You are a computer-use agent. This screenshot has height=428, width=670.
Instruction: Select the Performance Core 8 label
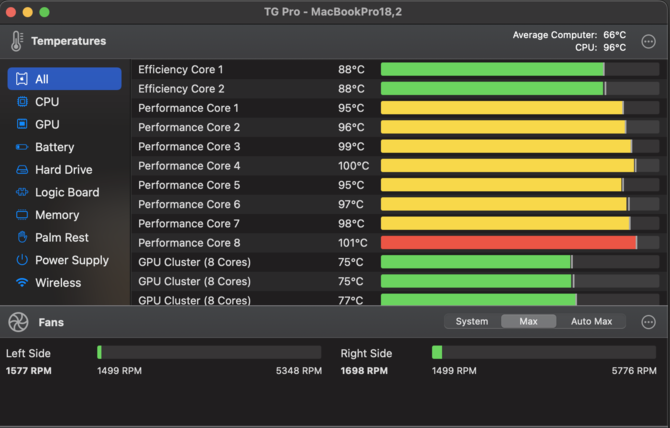click(x=189, y=243)
